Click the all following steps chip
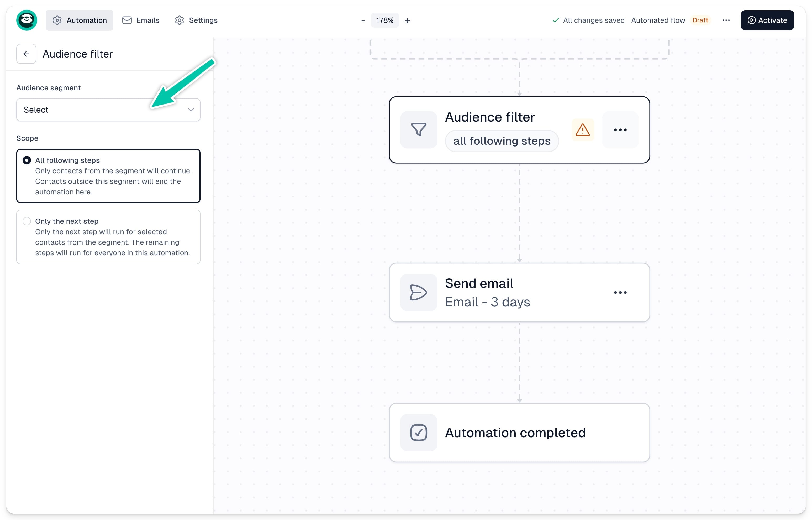 502,141
